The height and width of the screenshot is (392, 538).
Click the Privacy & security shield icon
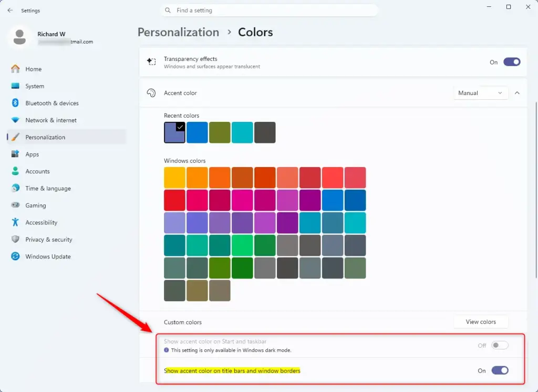(x=15, y=239)
